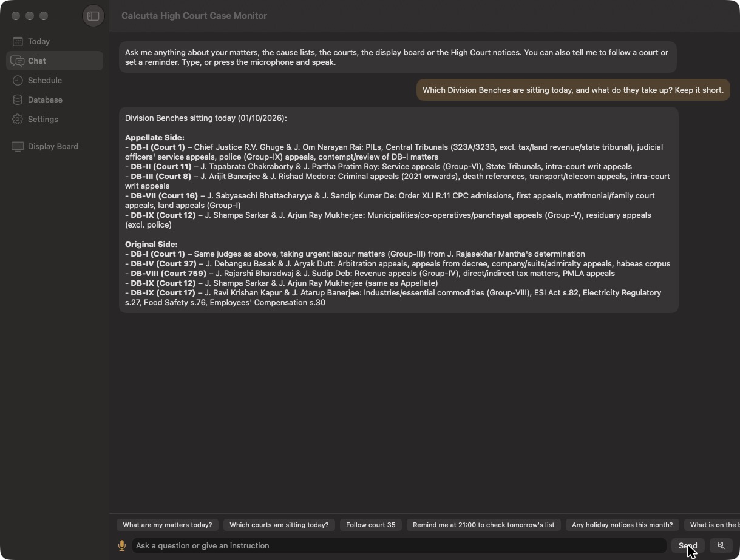Activate the microphone for voice input
Image resolution: width=740 pixels, height=560 pixels.
(x=122, y=545)
